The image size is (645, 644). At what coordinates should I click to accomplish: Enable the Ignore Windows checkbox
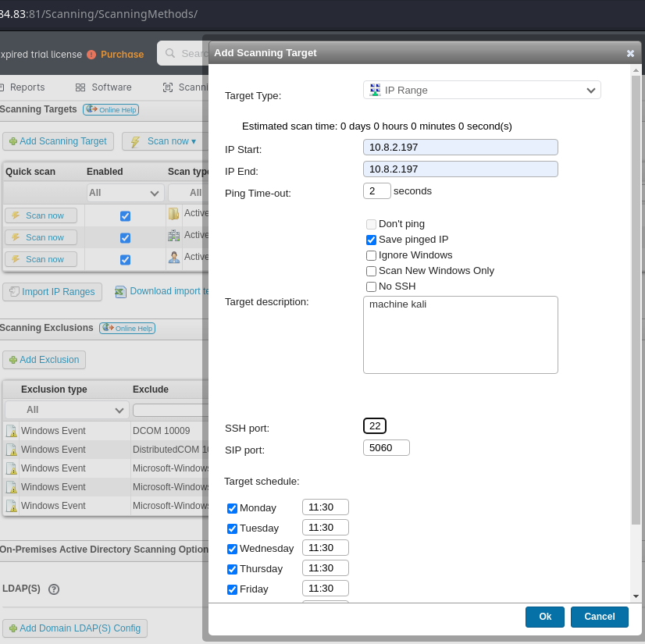tap(371, 255)
